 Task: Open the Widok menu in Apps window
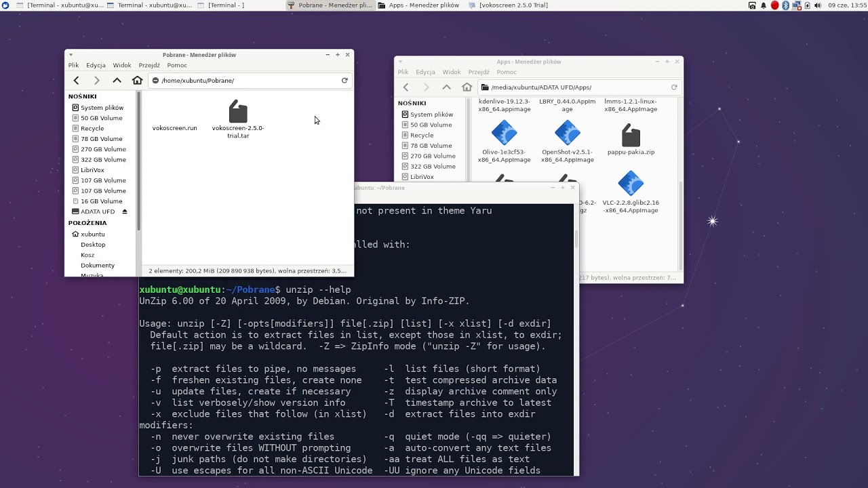click(x=452, y=72)
